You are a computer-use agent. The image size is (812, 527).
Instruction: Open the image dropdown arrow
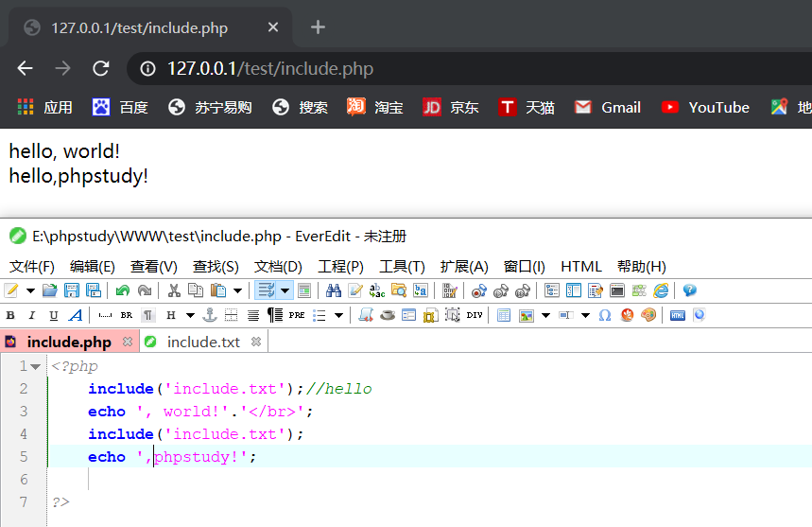(x=545, y=315)
